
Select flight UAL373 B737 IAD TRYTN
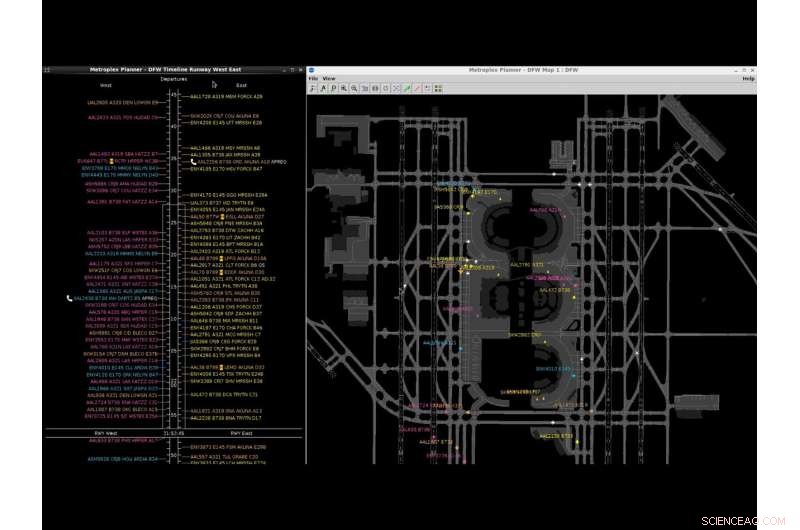pos(221,203)
